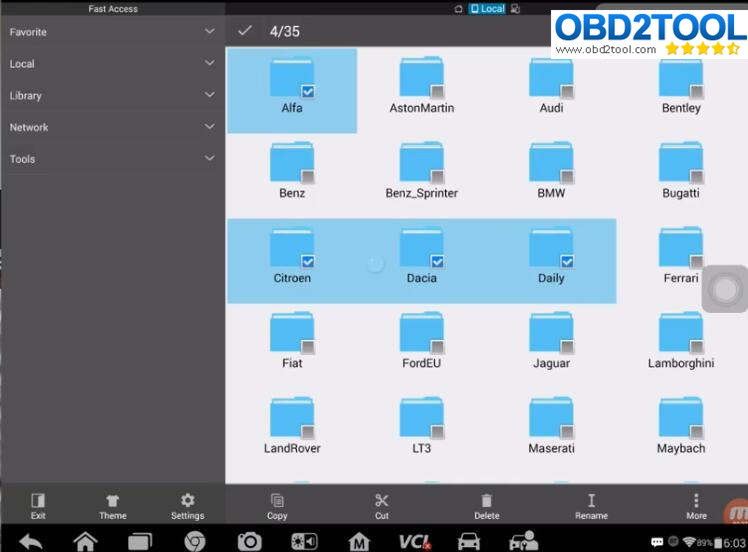The width and height of the screenshot is (748, 552).
Task: Click the Ferrari folder label
Action: coord(681,278)
